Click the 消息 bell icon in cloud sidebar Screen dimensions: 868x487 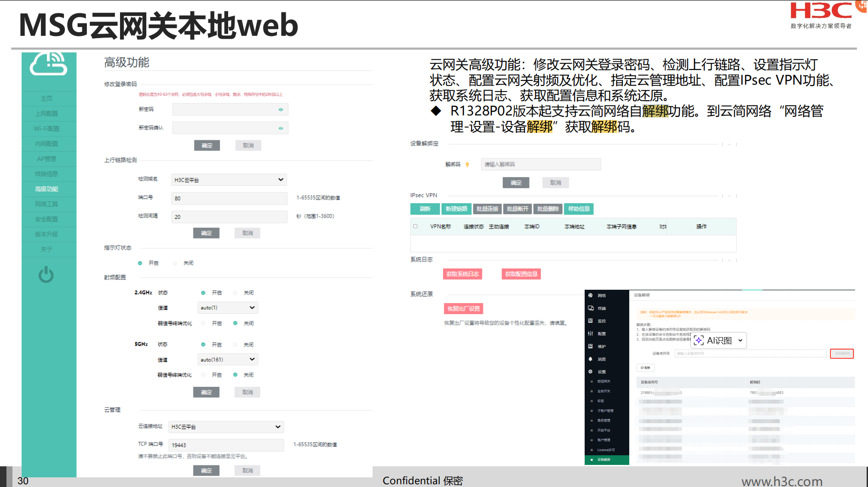click(x=591, y=359)
